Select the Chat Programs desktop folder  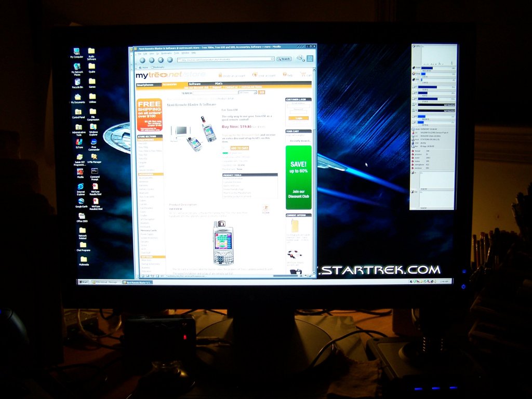[83, 247]
